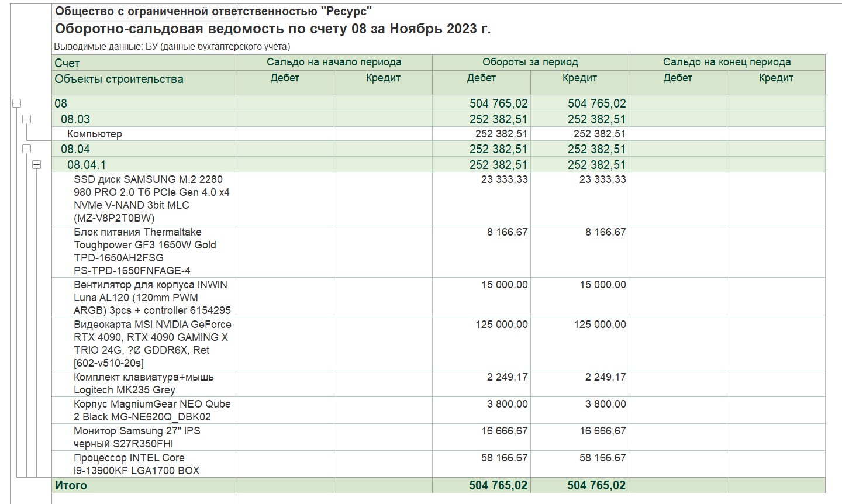Collapse the 08.03 subaccount group

coord(26,119)
